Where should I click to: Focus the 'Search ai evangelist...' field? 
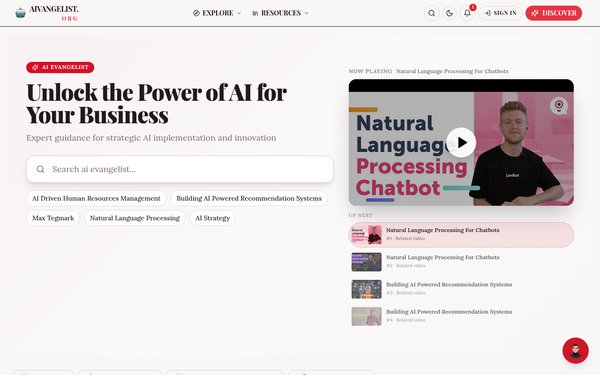tap(180, 169)
